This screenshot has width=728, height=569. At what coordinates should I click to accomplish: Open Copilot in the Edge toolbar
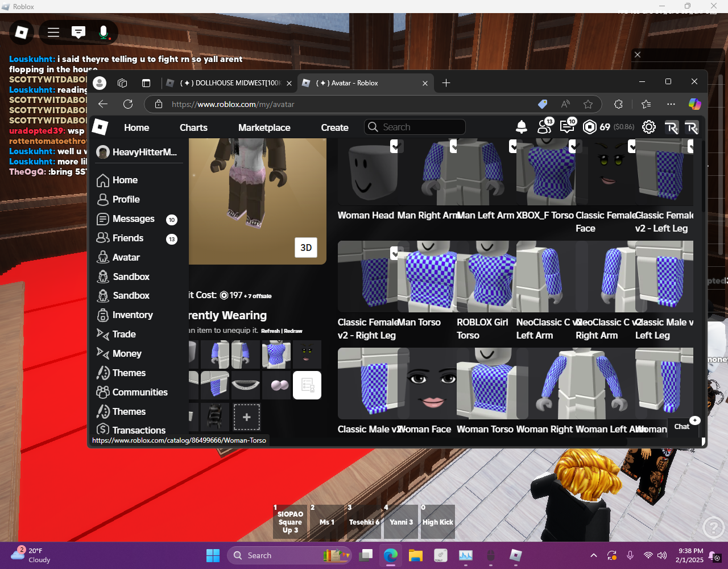point(694,104)
